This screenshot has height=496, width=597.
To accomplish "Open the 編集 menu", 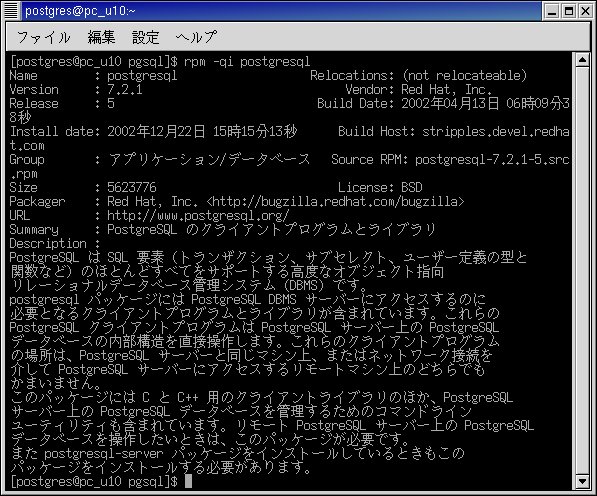I will (101, 37).
